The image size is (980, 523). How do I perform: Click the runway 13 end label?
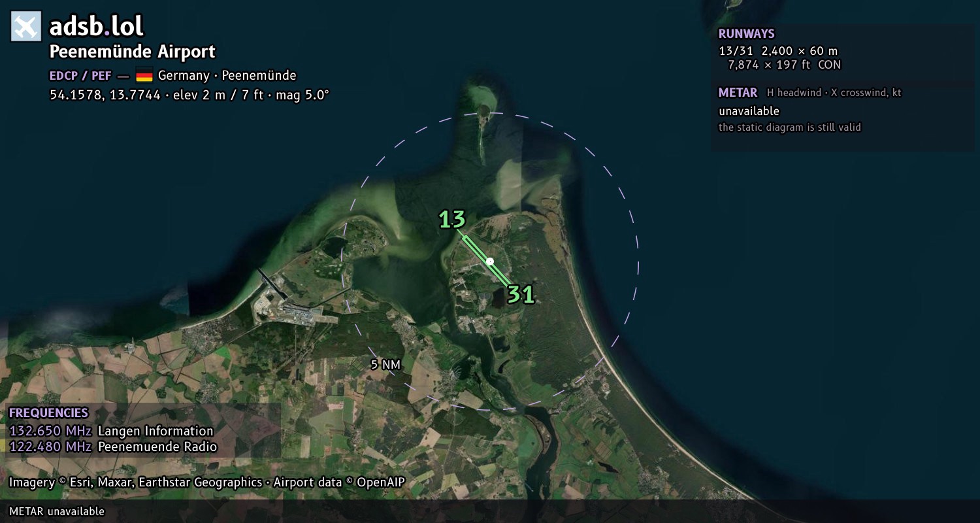(451, 220)
